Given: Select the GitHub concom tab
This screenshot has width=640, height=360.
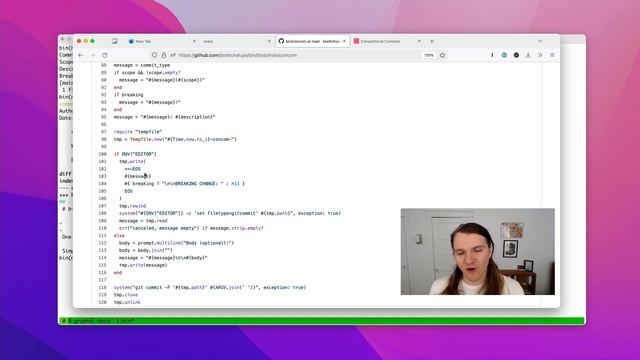Looking at the screenshot, I should 312,41.
